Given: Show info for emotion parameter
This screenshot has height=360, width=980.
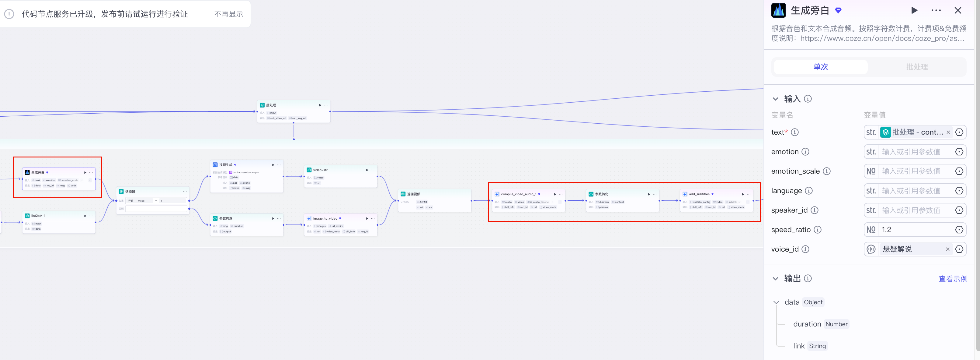Looking at the screenshot, I should click(805, 152).
